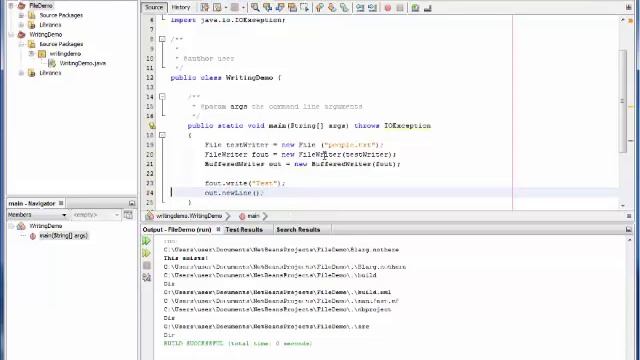The height and width of the screenshot is (360, 640).
Task: Click the Navigator filter panel icon
Action: [128, 215]
